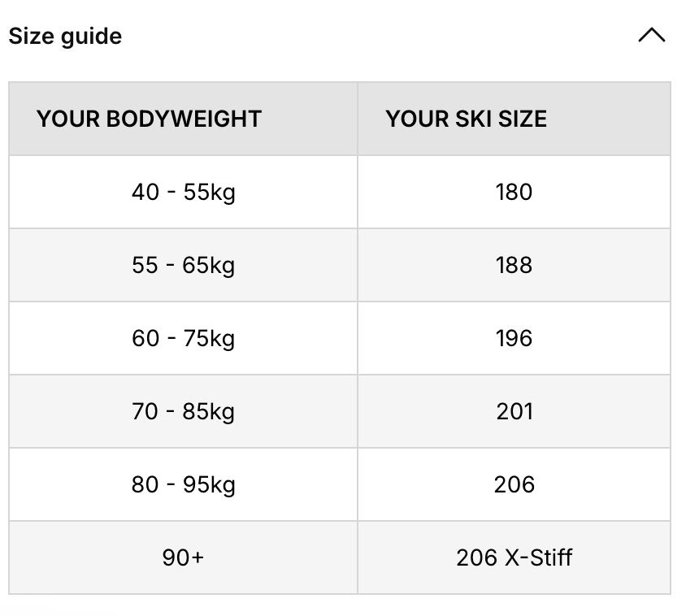Select the 40 - 55kg bodyweight cell
The width and height of the screenshot is (686, 616).
click(183, 192)
